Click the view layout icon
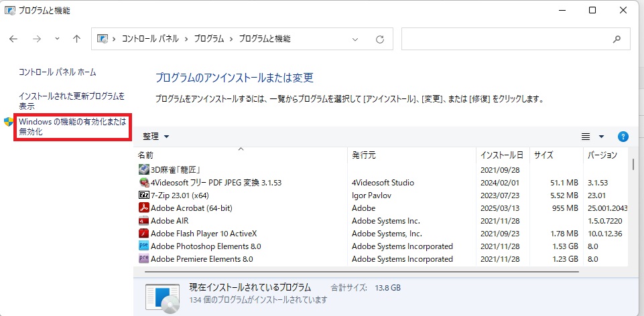The height and width of the screenshot is (316, 644). [x=586, y=137]
